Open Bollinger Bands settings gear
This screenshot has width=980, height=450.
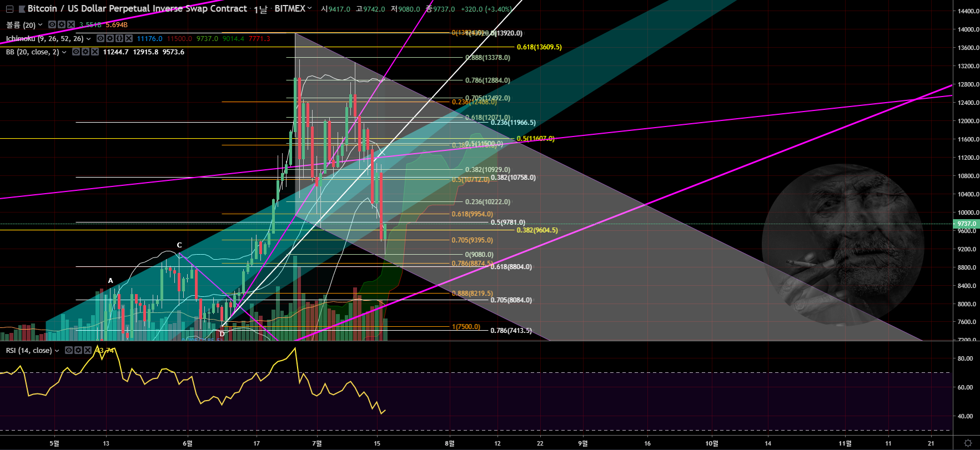click(86, 52)
